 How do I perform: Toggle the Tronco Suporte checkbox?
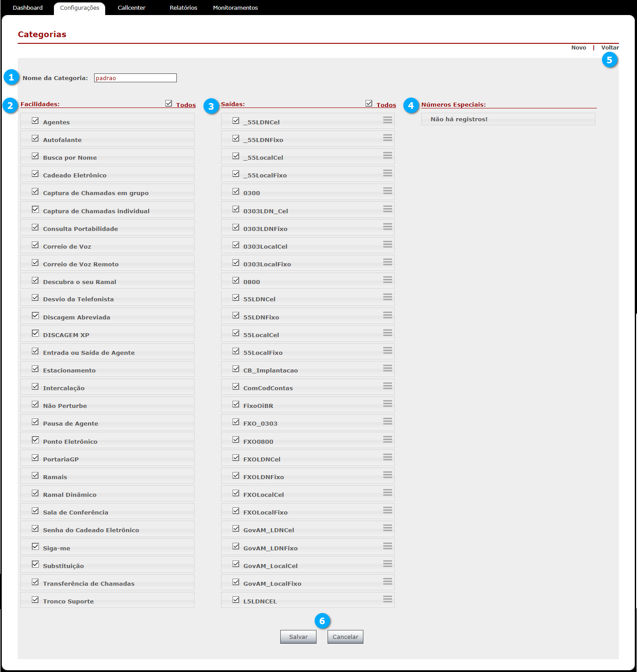pyautogui.click(x=35, y=599)
